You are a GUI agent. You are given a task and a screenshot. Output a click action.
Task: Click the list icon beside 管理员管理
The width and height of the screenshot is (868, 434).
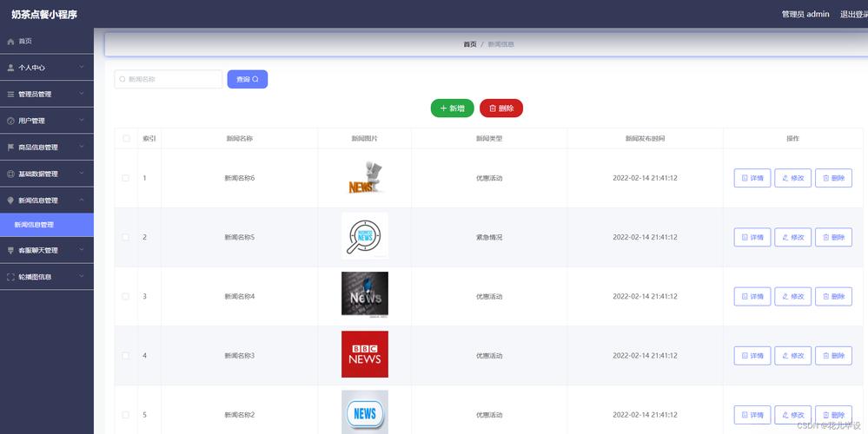coord(10,95)
